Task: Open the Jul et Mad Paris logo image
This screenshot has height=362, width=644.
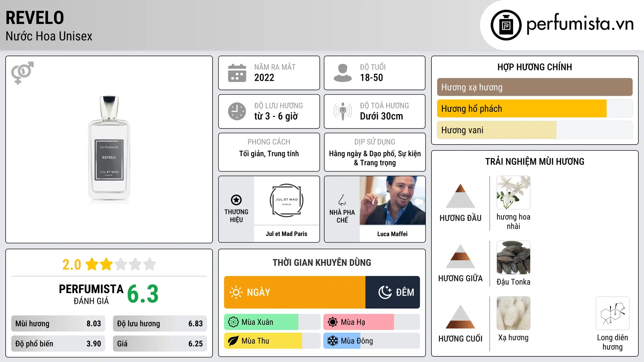Action: click(287, 200)
